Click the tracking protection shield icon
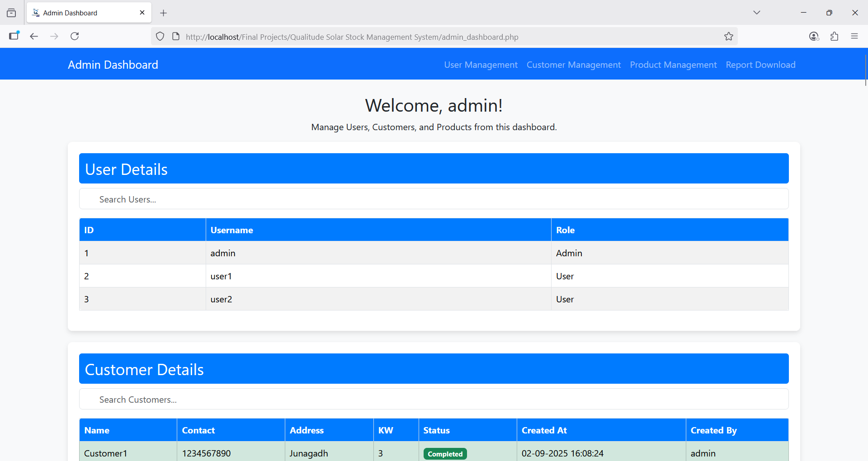Viewport: 868px width, 461px height. coord(160,37)
